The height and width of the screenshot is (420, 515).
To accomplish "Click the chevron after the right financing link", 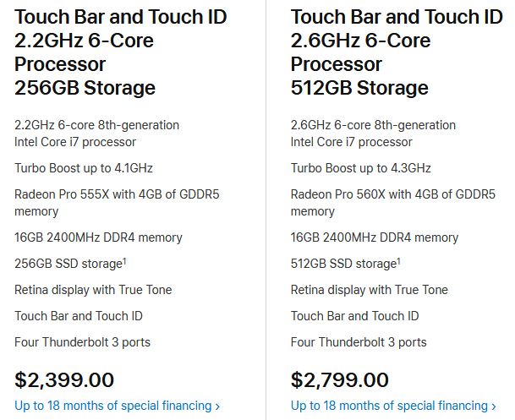I will point(493,406).
